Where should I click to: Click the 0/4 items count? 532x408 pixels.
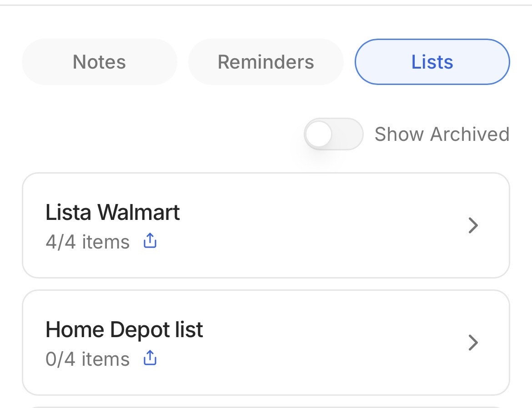pyautogui.click(x=87, y=359)
